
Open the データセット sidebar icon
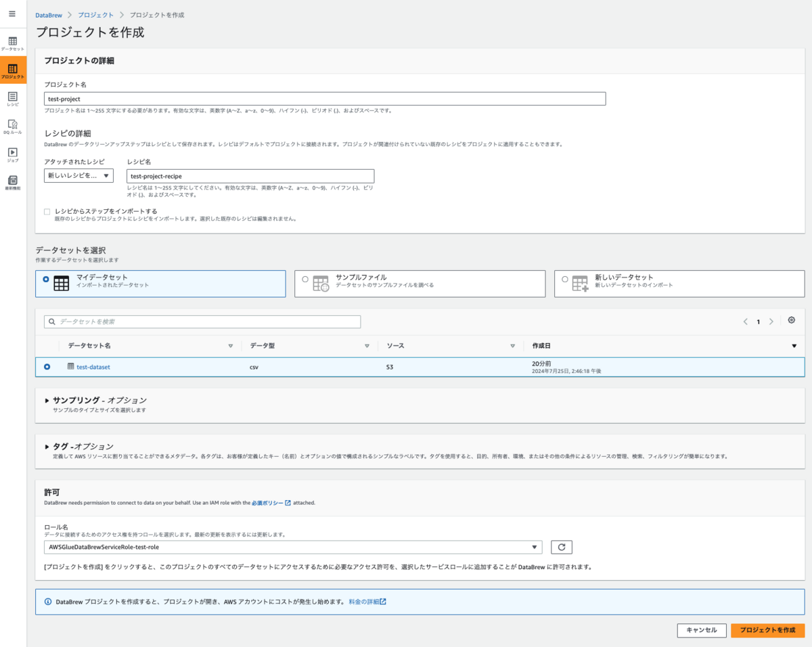pyautogui.click(x=13, y=43)
